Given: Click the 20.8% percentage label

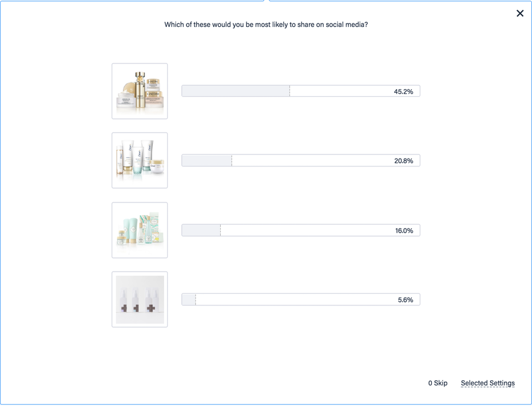Looking at the screenshot, I should click(403, 161).
